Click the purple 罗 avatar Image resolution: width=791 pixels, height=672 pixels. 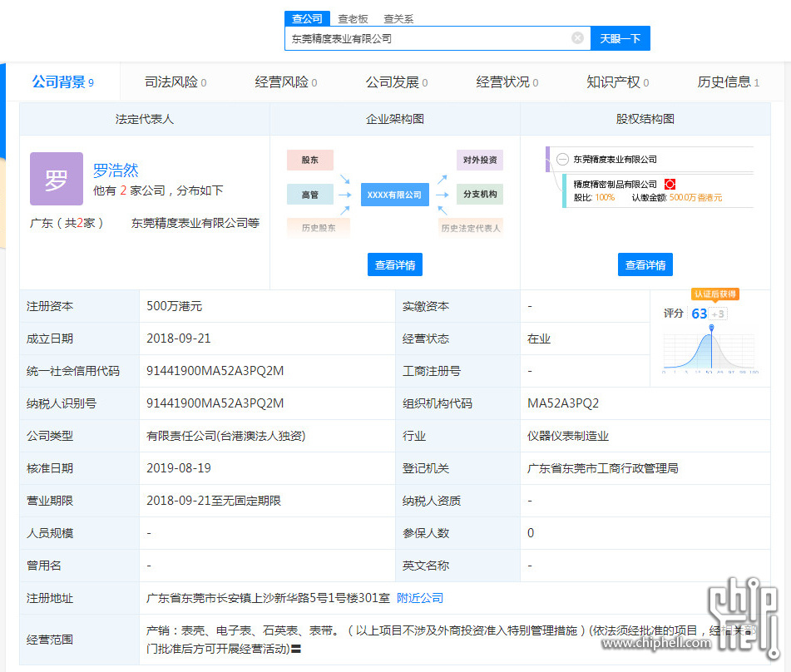click(57, 179)
